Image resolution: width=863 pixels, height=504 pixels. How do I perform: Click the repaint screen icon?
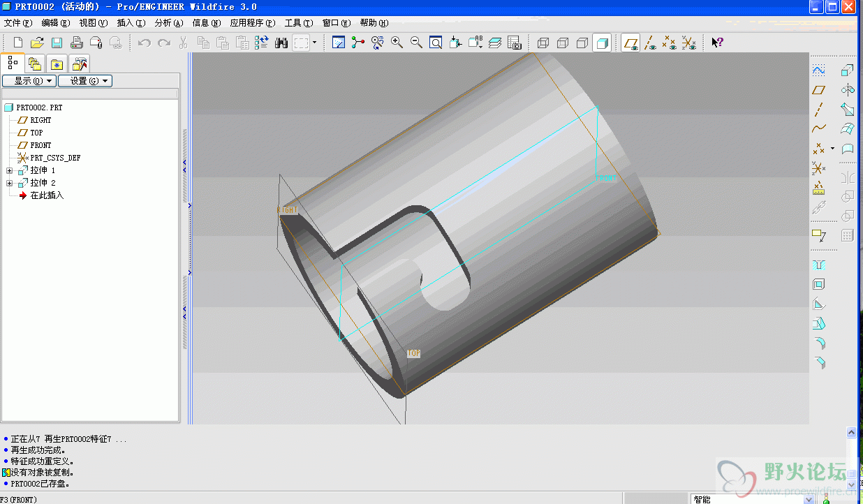[x=339, y=43]
